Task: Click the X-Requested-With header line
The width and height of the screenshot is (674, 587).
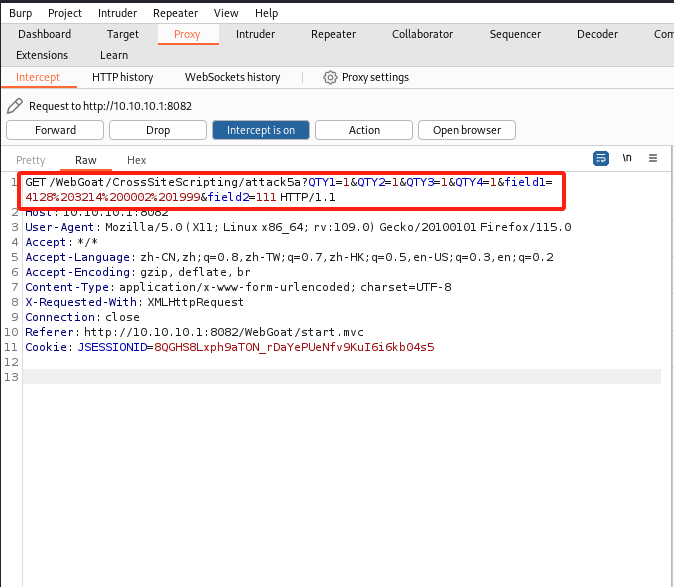Action: pos(134,302)
